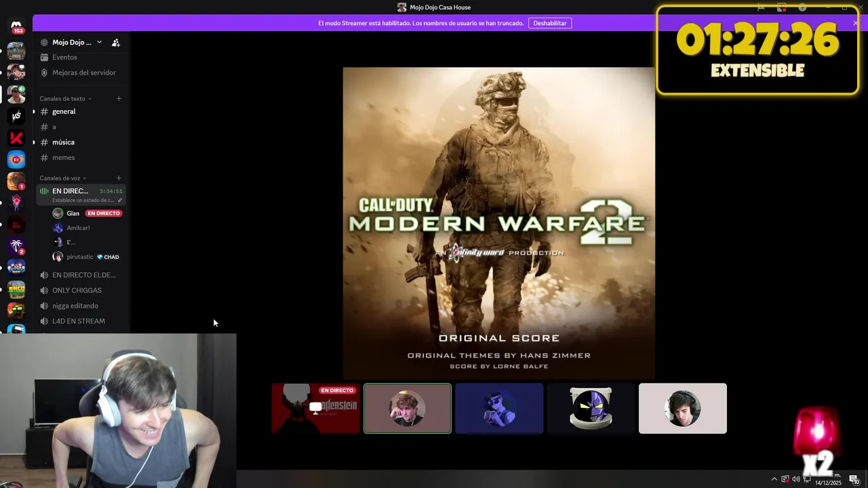Edit voice channel status pencil icon
This screenshot has height=488, width=868.
pos(120,201)
